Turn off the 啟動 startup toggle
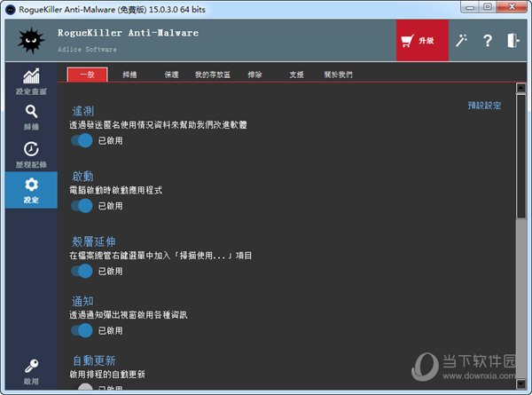 (x=82, y=205)
